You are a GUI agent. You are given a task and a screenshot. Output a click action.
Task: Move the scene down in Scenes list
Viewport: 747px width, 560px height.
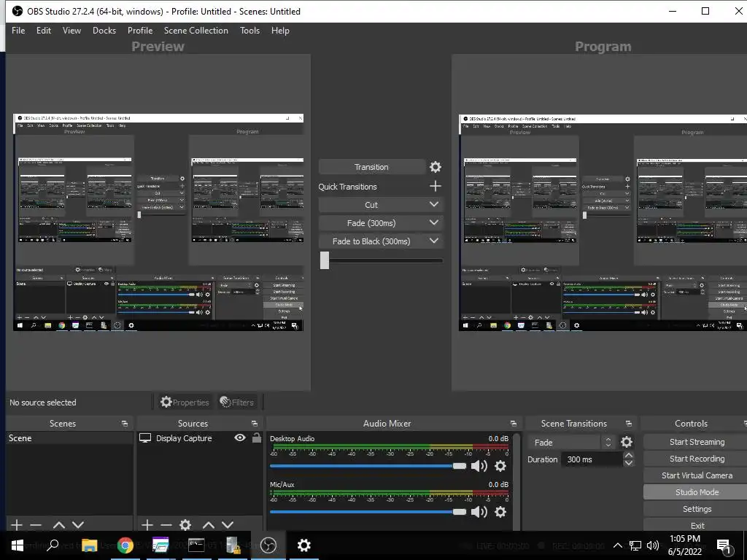[x=78, y=525]
